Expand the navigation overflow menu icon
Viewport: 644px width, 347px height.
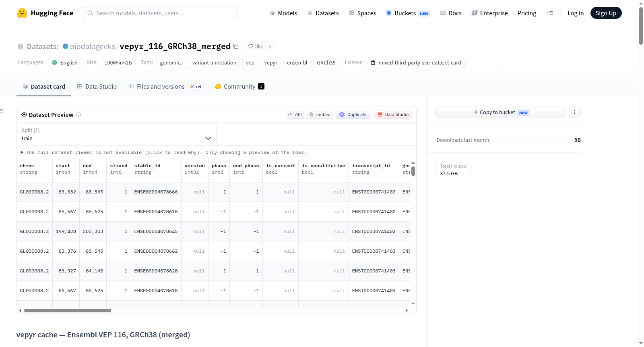click(x=549, y=13)
